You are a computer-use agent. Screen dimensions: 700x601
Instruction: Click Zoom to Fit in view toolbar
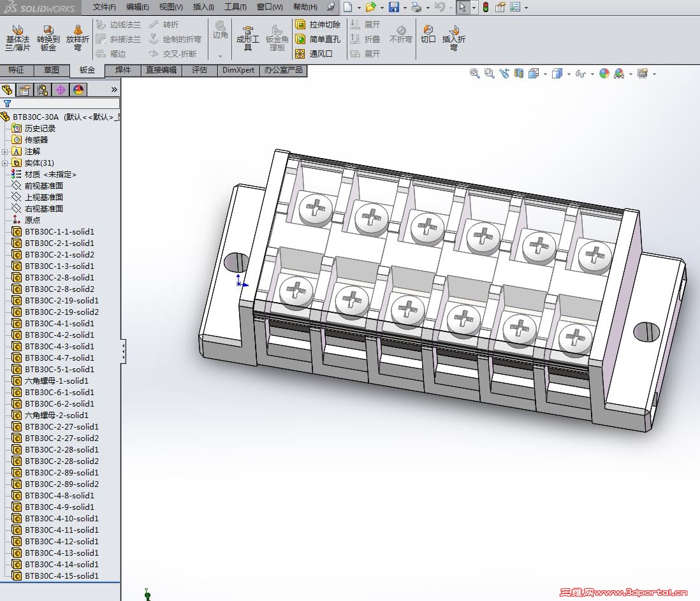pyautogui.click(x=474, y=74)
